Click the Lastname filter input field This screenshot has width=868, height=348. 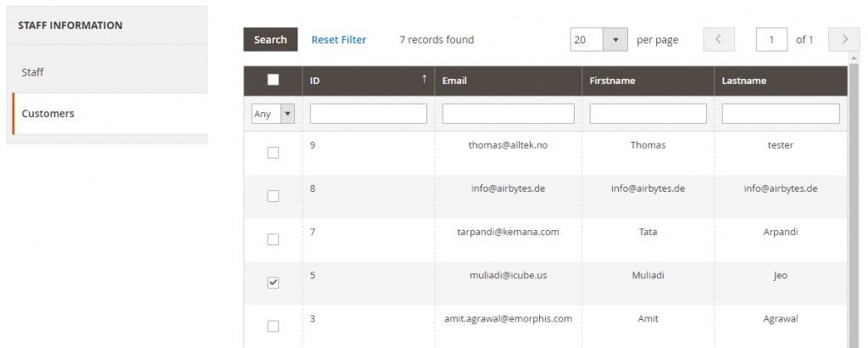coord(781,114)
